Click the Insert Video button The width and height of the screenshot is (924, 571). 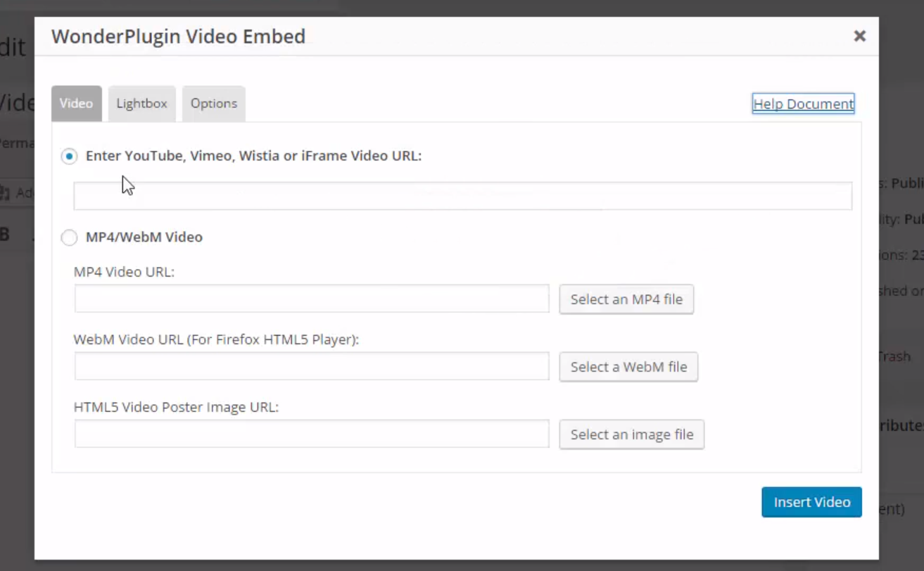(811, 502)
